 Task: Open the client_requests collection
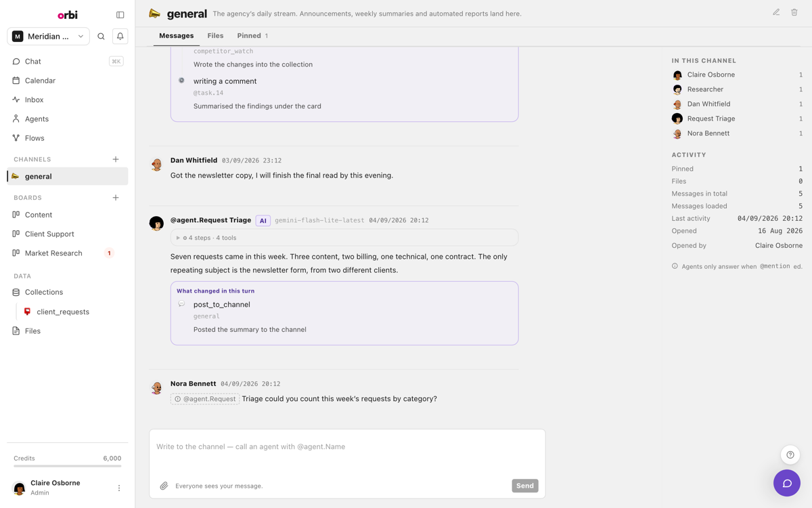72,312
